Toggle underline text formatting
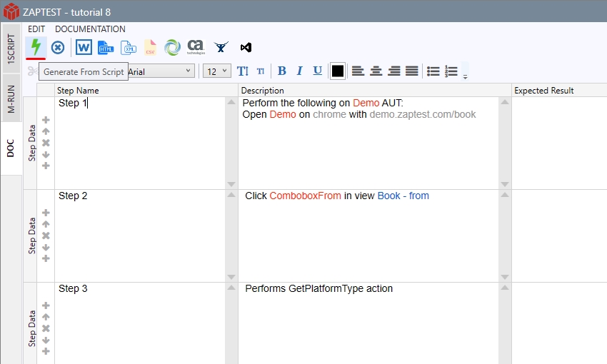The height and width of the screenshot is (364, 607). coord(317,71)
